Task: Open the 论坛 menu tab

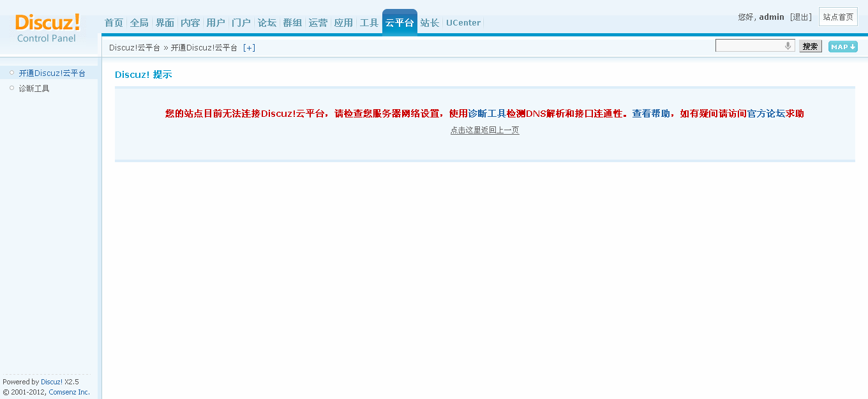Action: [267, 23]
